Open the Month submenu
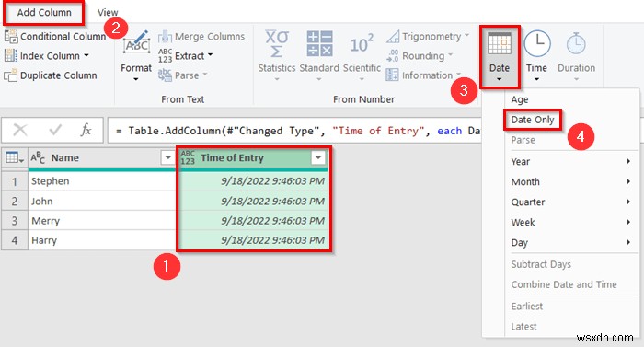 571,181
